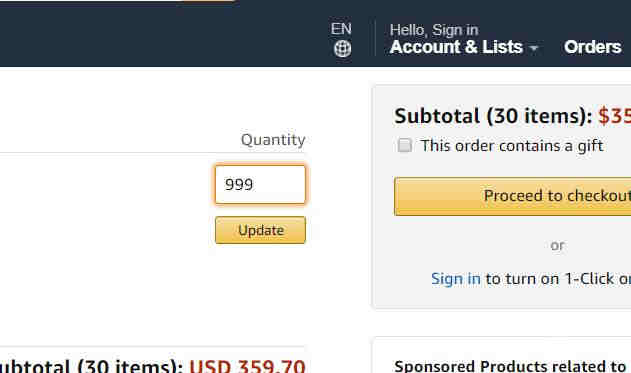Click the 'or' separator under checkout

pos(557,245)
